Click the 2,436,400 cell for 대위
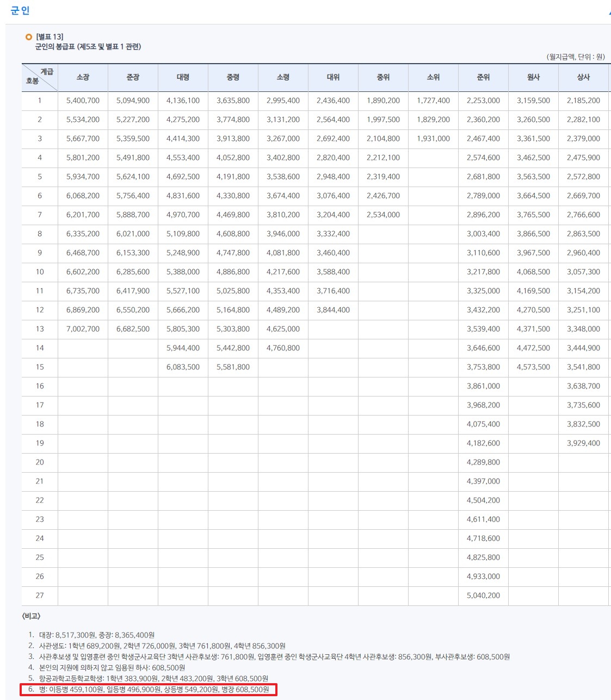Screen dimensions: 611x700 point(333,101)
